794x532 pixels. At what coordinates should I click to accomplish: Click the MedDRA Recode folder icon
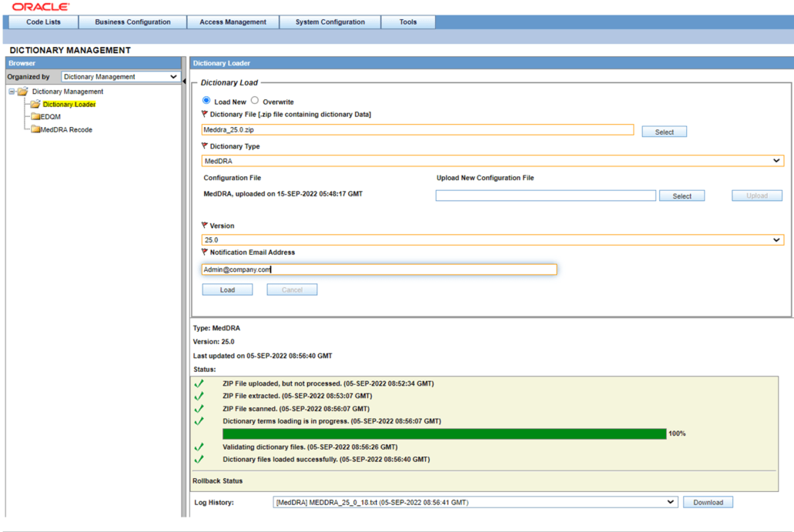(35, 129)
